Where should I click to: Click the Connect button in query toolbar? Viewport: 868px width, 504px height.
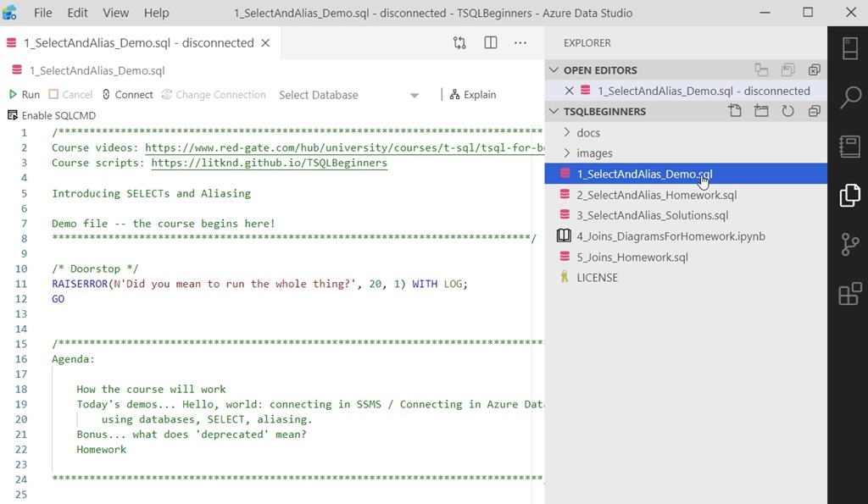pos(127,95)
